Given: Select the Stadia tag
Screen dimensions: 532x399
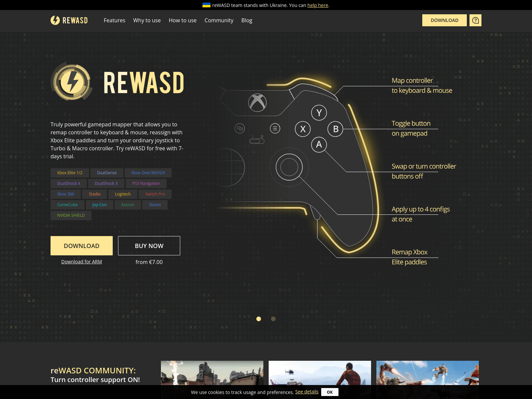Looking at the screenshot, I should [x=94, y=194].
